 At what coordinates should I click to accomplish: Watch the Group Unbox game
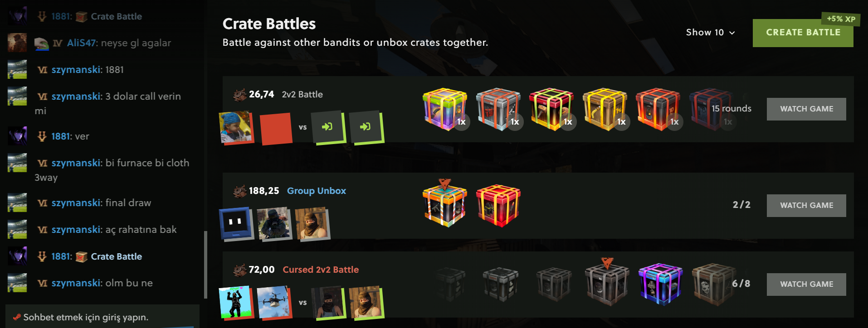[x=806, y=205]
